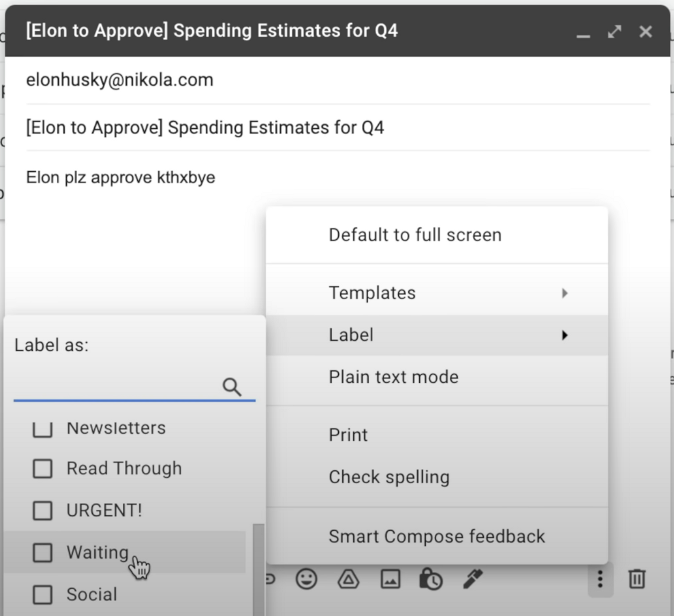Screen dimensions: 674x616
Task: Click the subject line field
Action: click(x=338, y=128)
